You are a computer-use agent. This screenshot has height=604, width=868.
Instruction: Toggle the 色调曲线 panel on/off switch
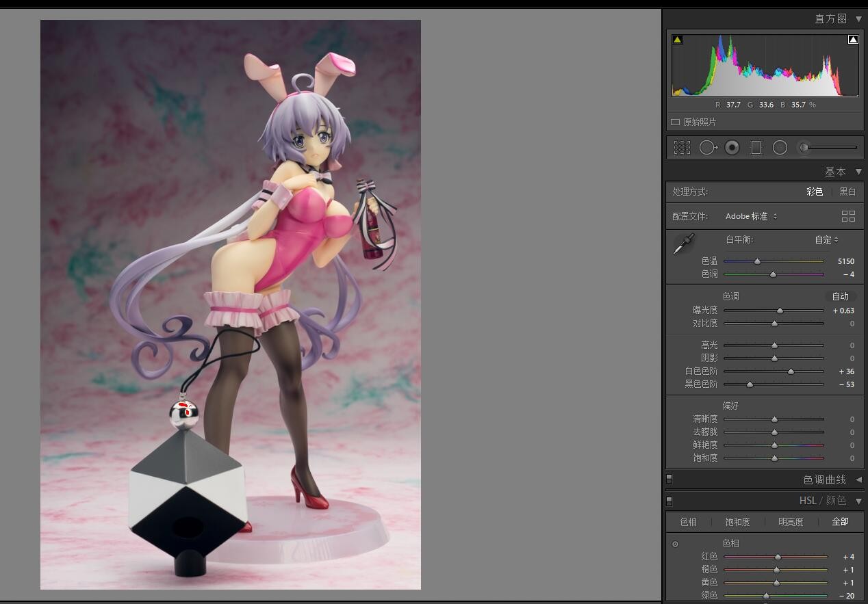pos(669,479)
